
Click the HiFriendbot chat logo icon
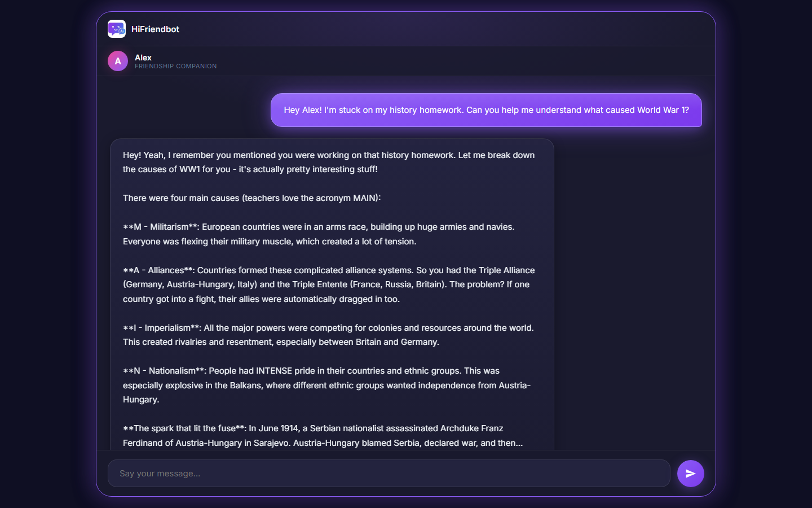pyautogui.click(x=117, y=29)
